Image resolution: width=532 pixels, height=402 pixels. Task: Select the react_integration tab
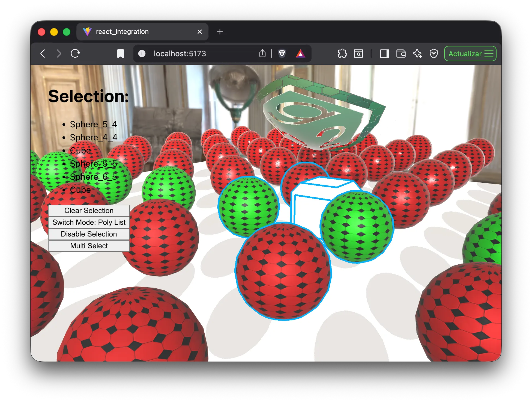pos(142,32)
